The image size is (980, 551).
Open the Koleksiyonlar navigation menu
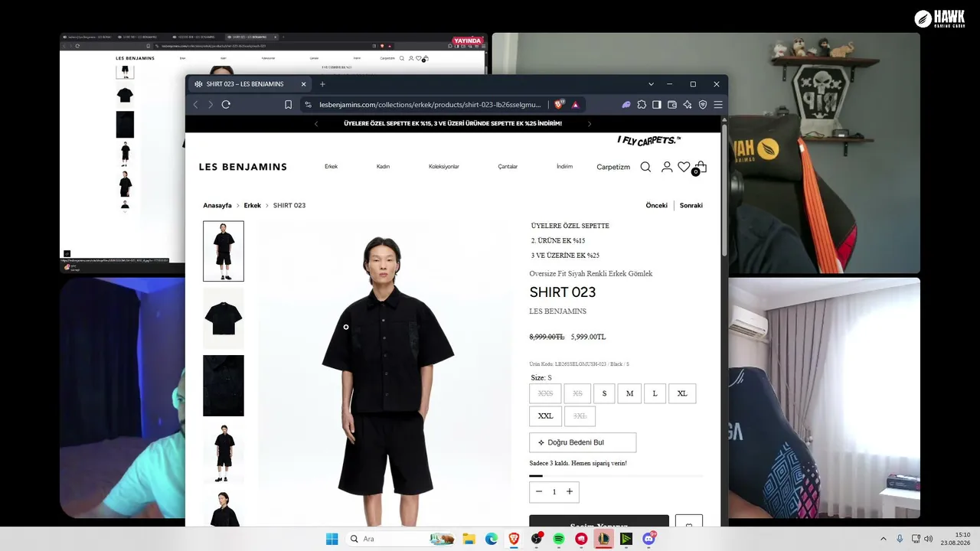click(x=444, y=167)
